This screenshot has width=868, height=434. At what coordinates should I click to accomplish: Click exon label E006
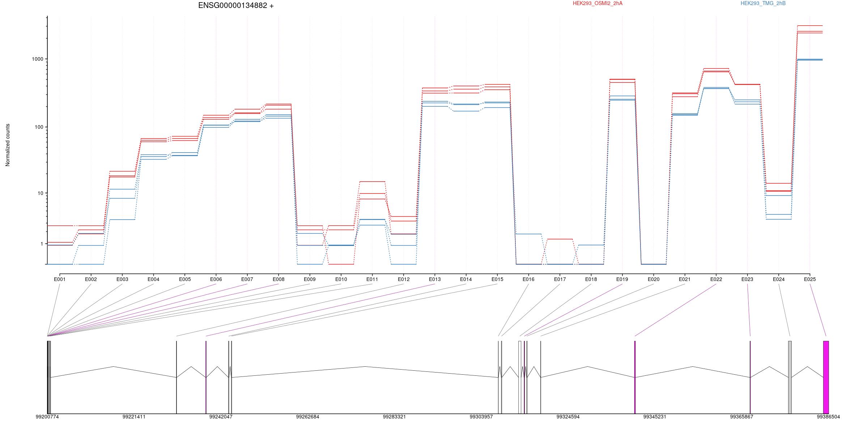pos(216,279)
